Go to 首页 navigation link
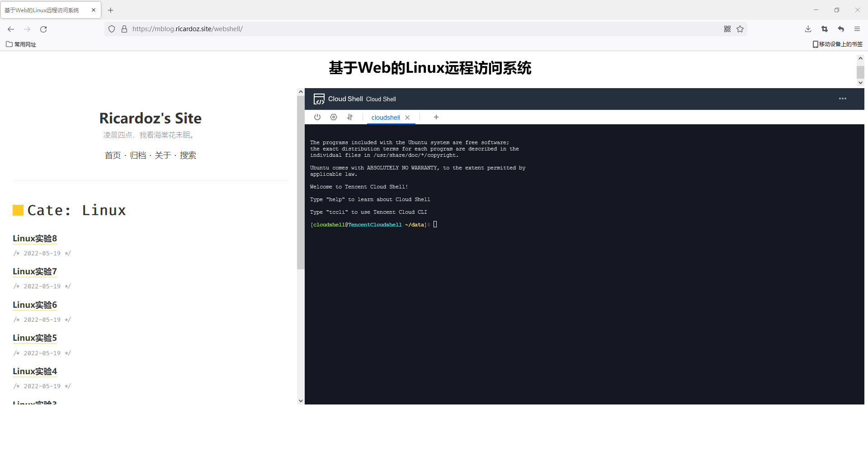 click(x=113, y=155)
